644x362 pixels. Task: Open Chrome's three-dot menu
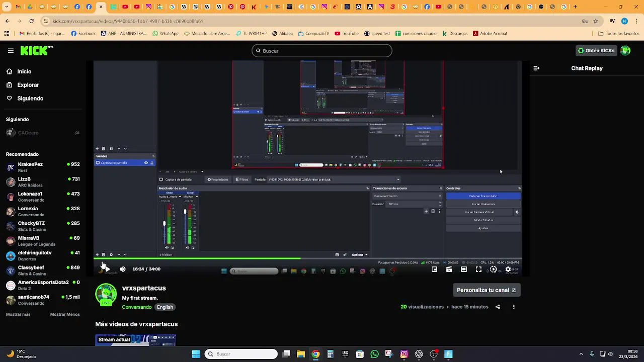(636, 21)
